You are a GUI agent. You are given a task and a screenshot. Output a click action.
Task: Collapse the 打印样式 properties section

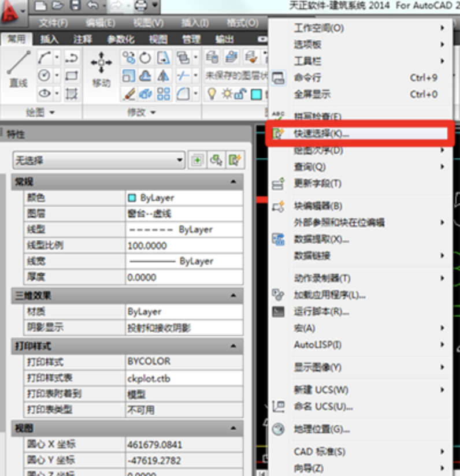(233, 346)
